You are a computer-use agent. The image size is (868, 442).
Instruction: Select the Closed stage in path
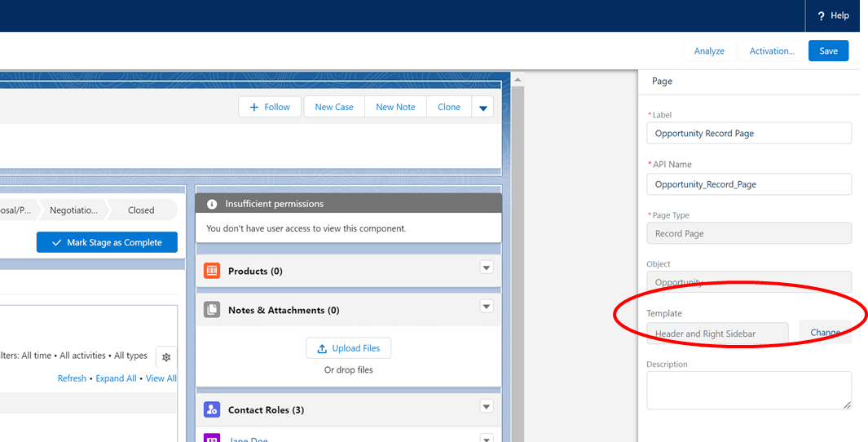point(141,210)
